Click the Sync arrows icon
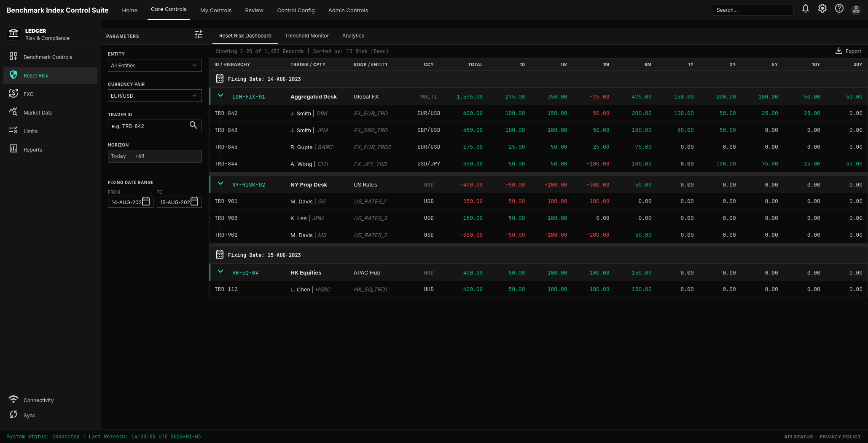Image resolution: width=868 pixels, height=443 pixels. 13,414
